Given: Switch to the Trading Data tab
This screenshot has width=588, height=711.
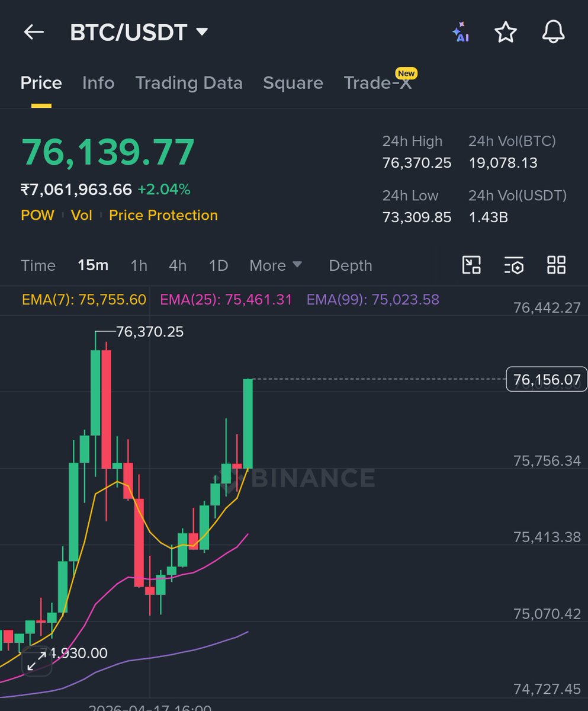Looking at the screenshot, I should (x=189, y=83).
